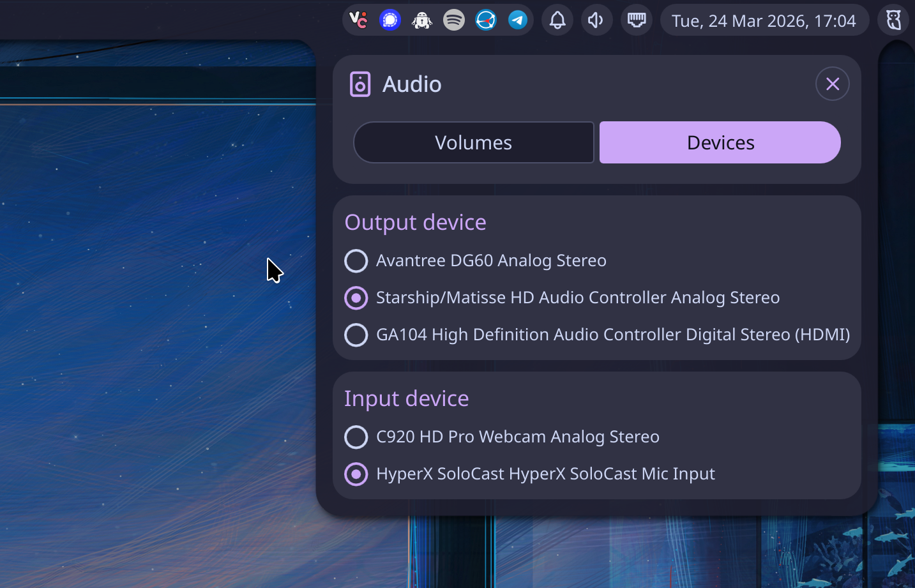Click the owl icon at the top right

(x=894, y=20)
